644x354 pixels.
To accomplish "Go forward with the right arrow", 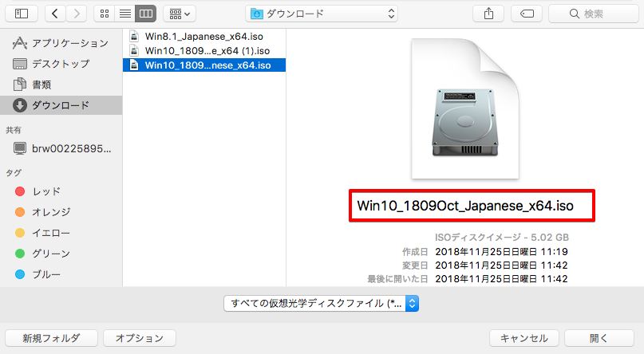I will (x=77, y=14).
